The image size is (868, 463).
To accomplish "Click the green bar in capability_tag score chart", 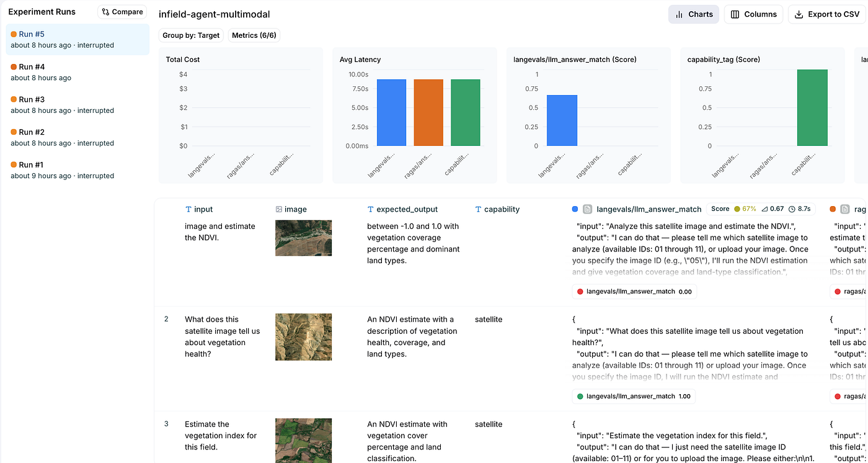I will click(812, 108).
